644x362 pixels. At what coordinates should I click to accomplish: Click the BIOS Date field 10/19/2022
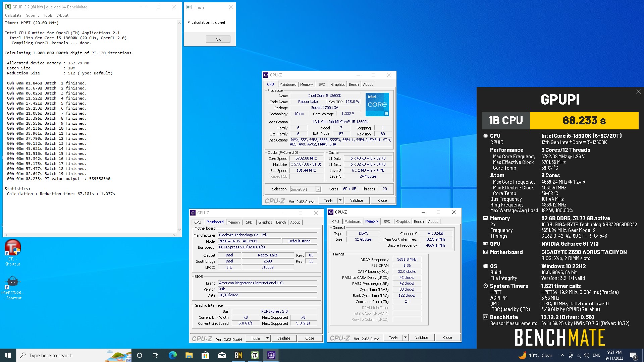click(x=267, y=295)
